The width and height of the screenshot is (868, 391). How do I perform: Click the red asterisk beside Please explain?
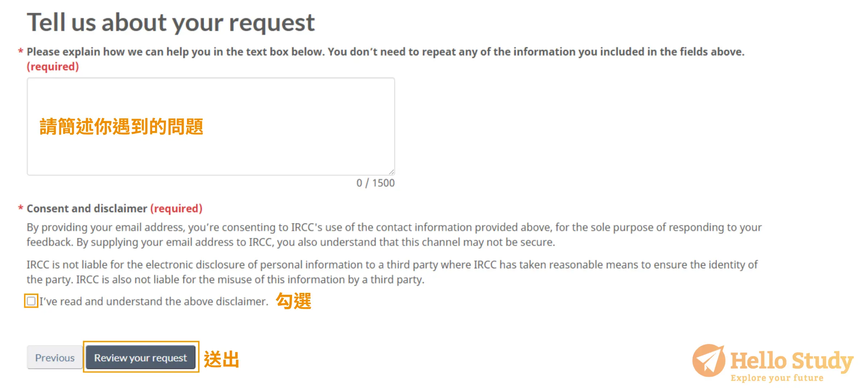(21, 52)
